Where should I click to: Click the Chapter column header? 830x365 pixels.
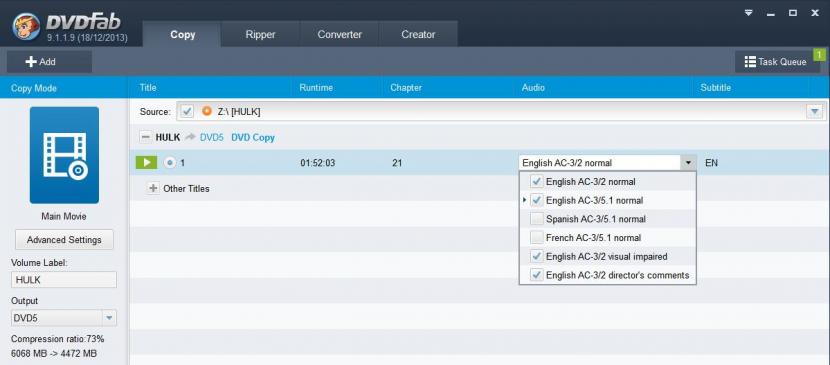point(405,88)
